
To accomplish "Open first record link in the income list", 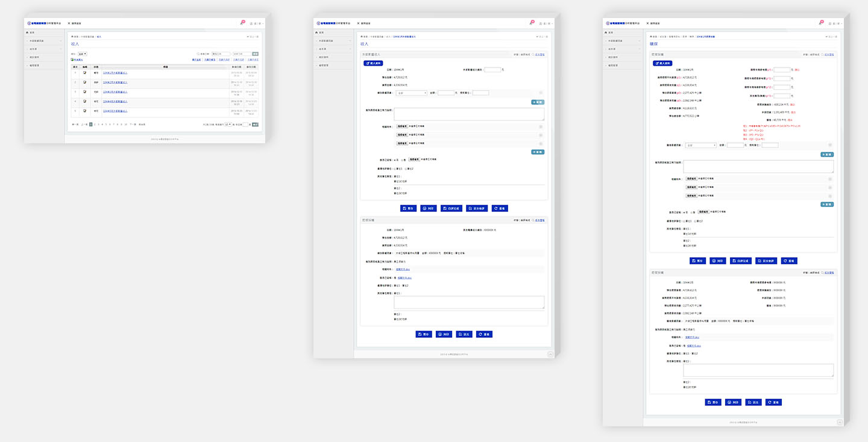I will pos(115,73).
